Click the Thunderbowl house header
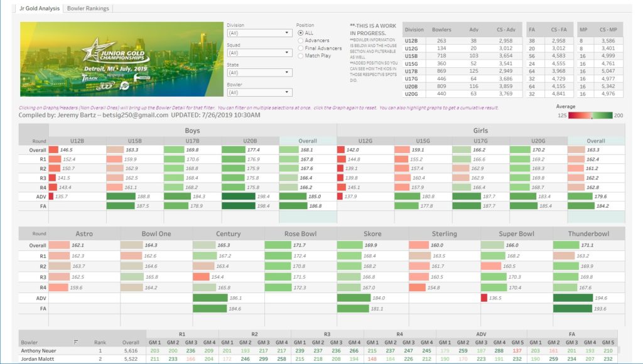The height and width of the screenshot is (364, 643). coord(589,233)
